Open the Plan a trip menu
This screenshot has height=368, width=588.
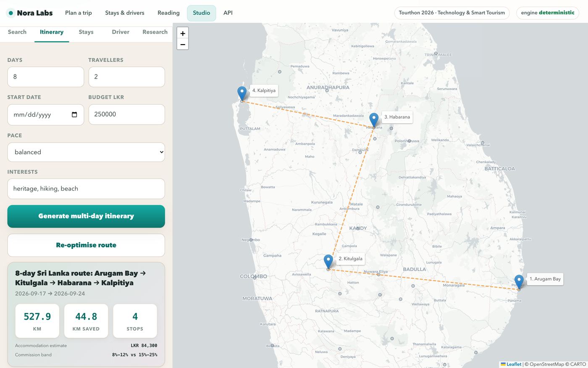pos(79,13)
